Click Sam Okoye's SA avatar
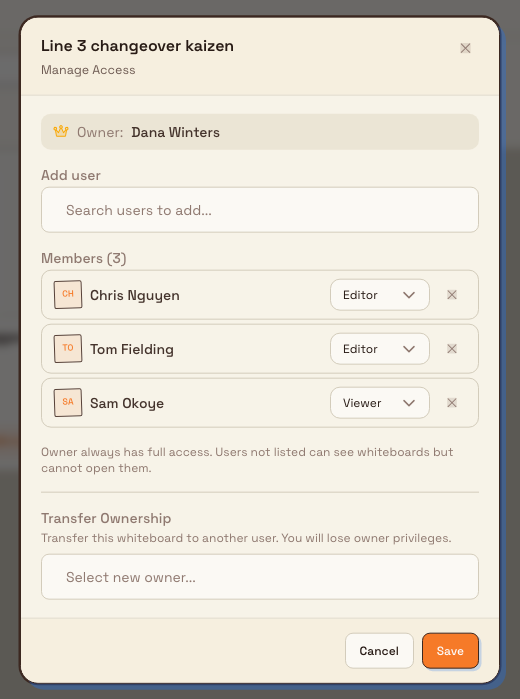This screenshot has height=699, width=520. tap(68, 403)
